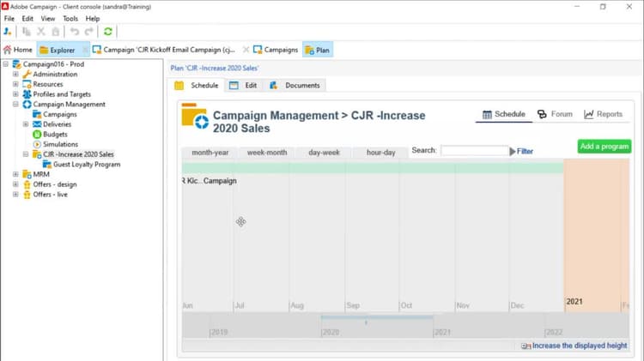This screenshot has height=361, width=644.
Task: Open the plan's Edit tab
Action: (243, 86)
